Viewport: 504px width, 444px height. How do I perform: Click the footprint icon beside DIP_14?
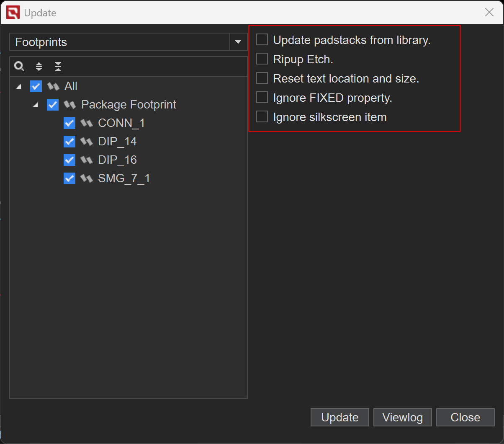click(86, 142)
